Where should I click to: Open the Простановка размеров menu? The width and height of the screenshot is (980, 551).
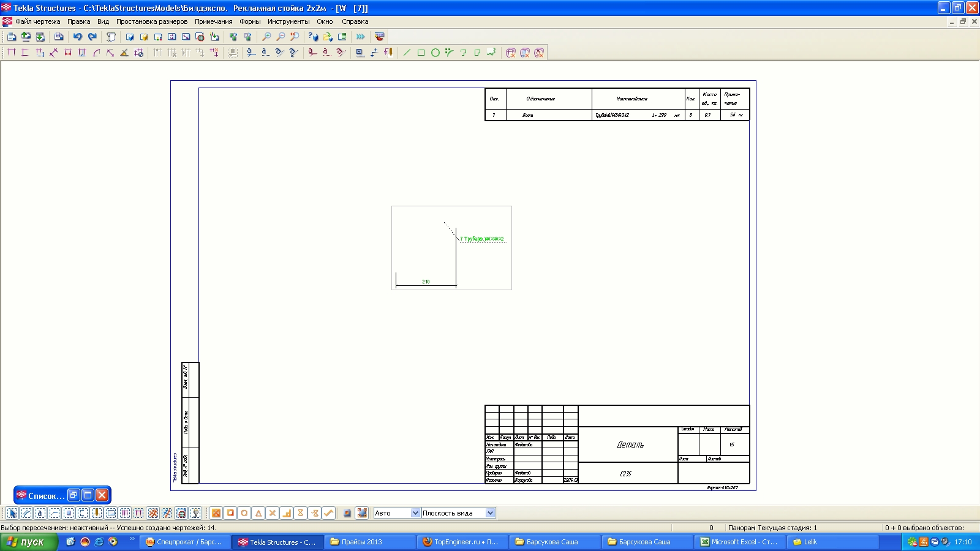click(152, 21)
